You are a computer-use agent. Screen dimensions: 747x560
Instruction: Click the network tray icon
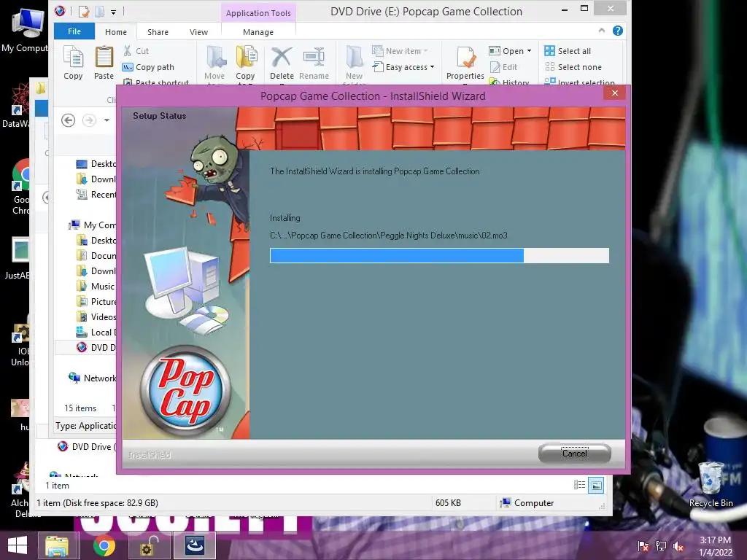point(661,546)
